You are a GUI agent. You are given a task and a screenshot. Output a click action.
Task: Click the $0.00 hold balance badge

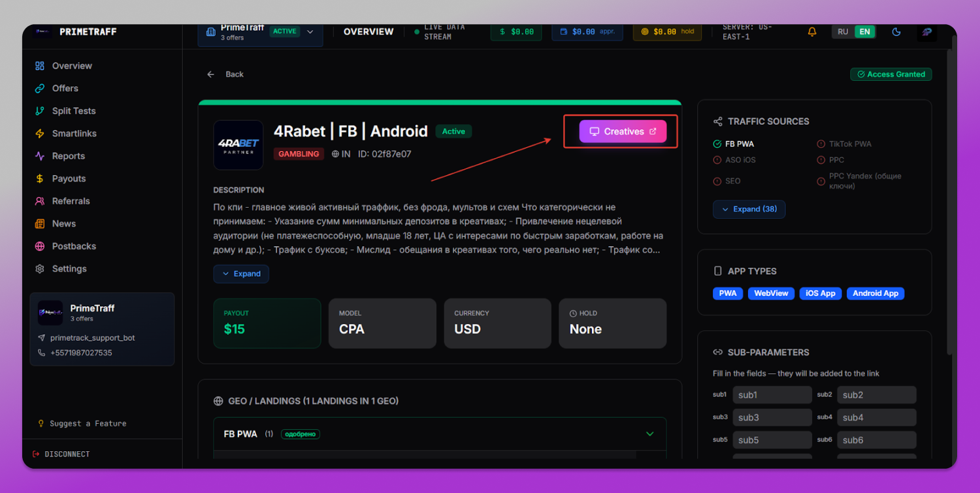667,31
